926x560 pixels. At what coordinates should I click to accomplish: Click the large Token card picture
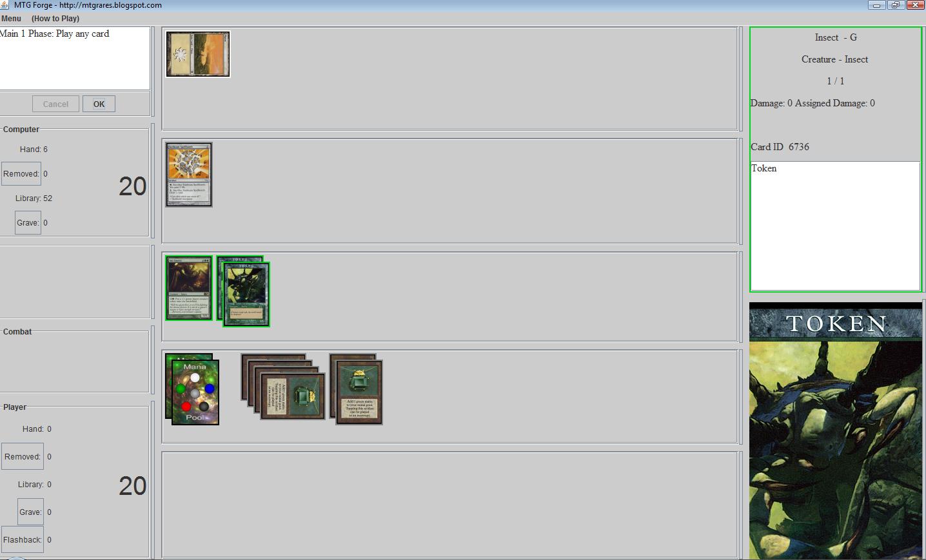coord(836,430)
